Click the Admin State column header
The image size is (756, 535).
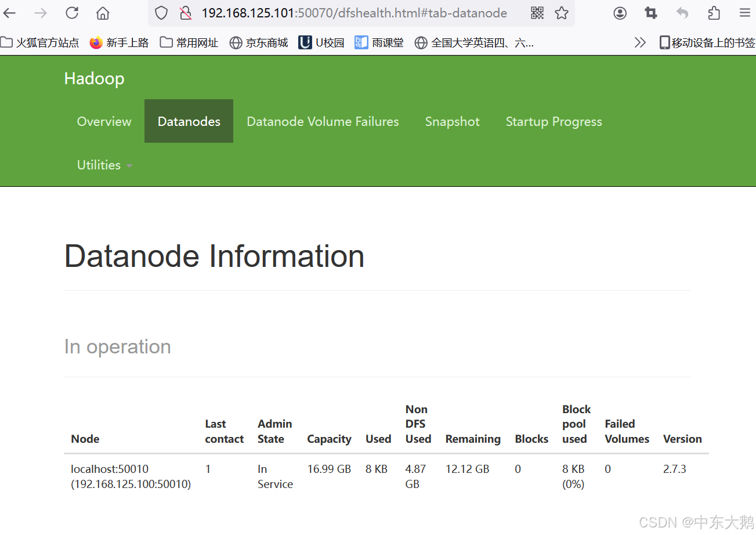click(x=275, y=431)
